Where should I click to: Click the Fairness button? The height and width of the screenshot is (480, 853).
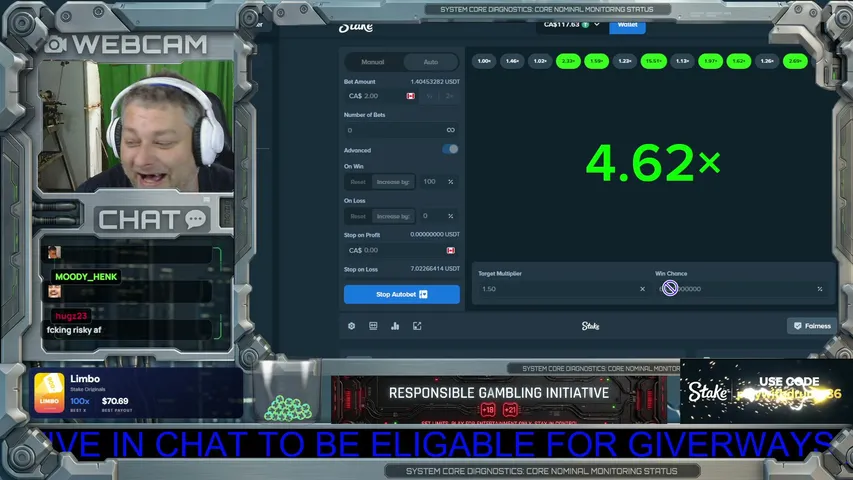tap(812, 326)
